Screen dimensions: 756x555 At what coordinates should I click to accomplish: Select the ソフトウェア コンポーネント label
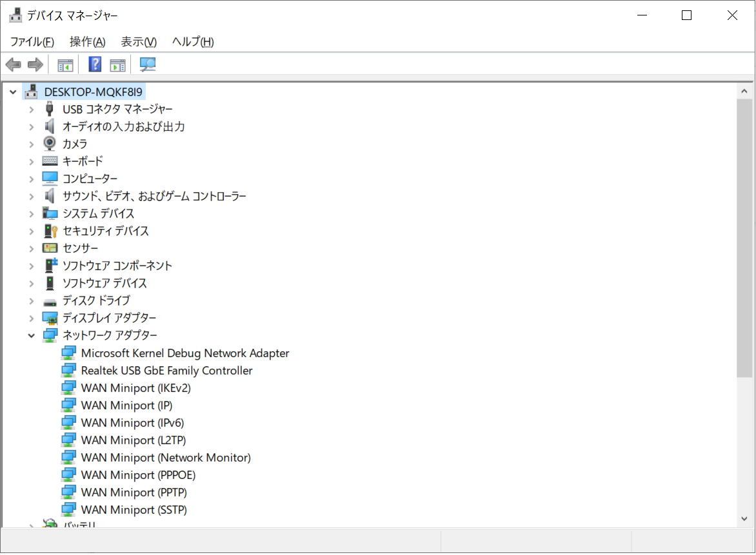click(117, 266)
